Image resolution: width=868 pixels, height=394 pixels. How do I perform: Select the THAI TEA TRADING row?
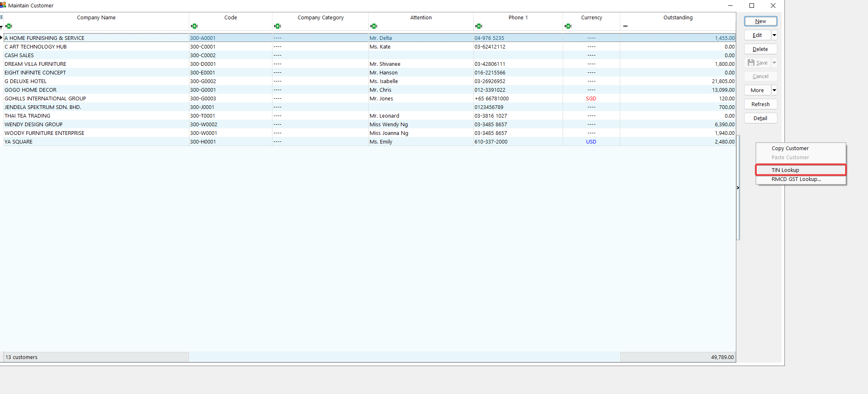(x=369, y=116)
